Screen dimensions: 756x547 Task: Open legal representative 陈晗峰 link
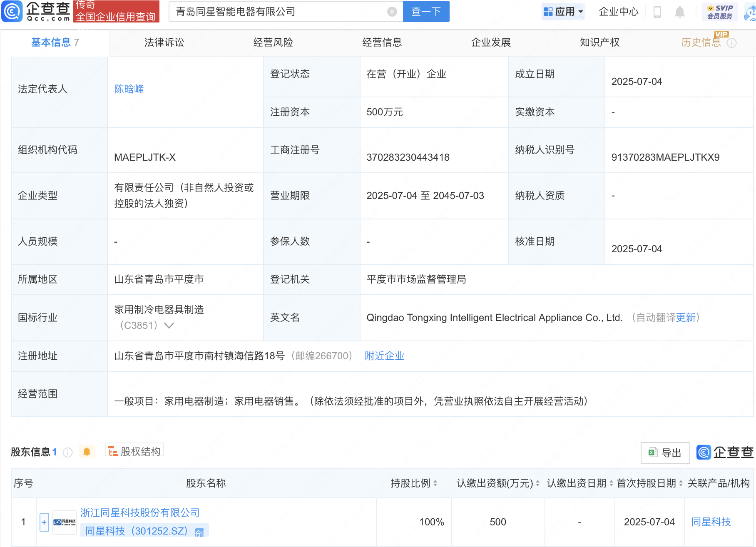pyautogui.click(x=129, y=89)
